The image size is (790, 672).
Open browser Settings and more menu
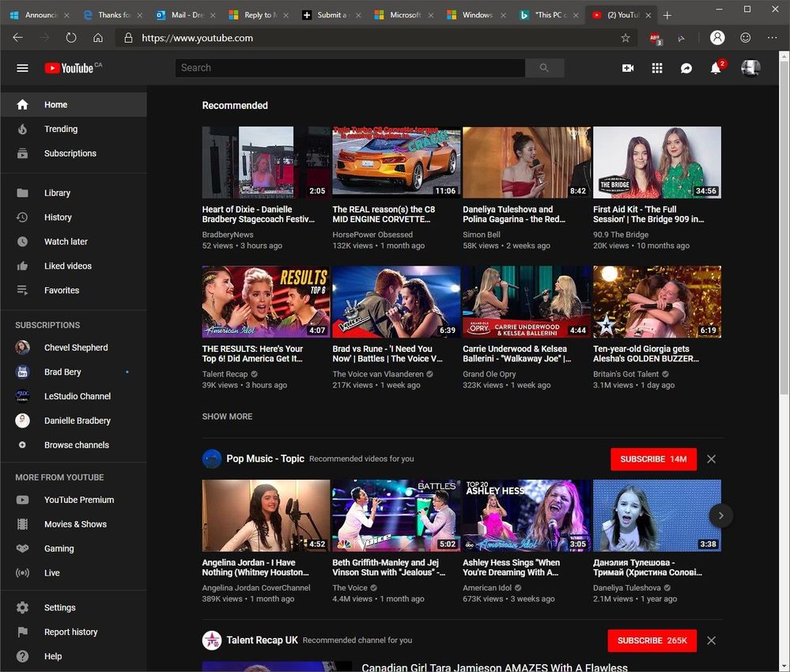[772, 37]
